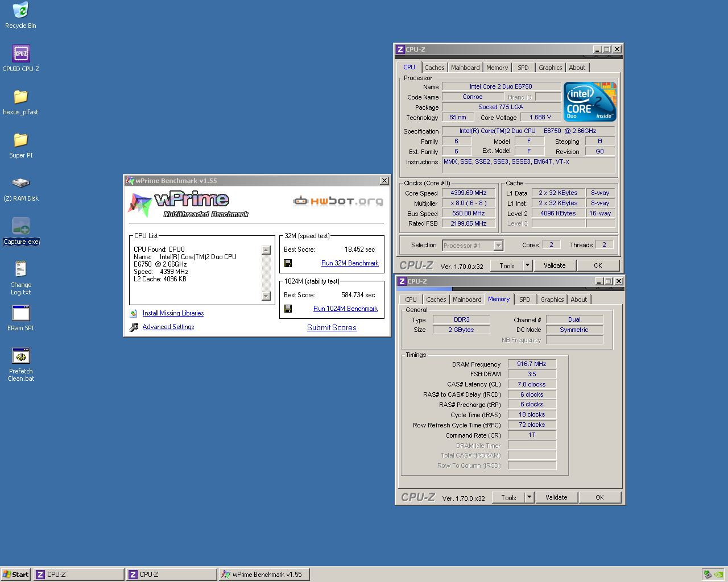Screen dimensions: 728x582
Task: Select the Capture.exe desktop icon
Action: point(20,226)
